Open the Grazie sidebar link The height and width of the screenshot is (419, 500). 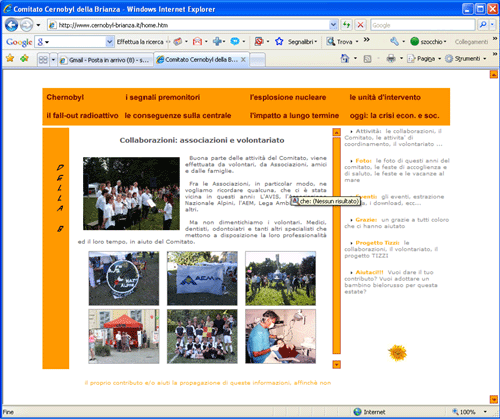pos(366,220)
